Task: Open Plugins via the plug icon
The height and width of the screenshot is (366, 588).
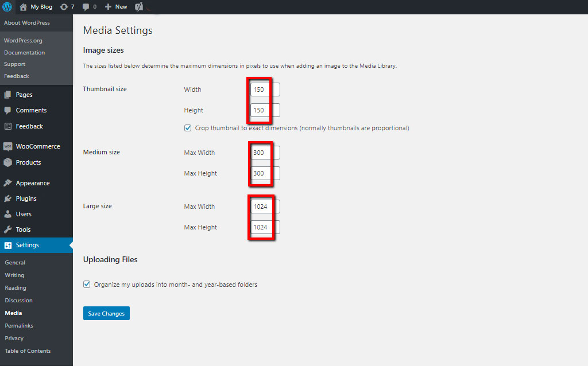Action: point(7,199)
